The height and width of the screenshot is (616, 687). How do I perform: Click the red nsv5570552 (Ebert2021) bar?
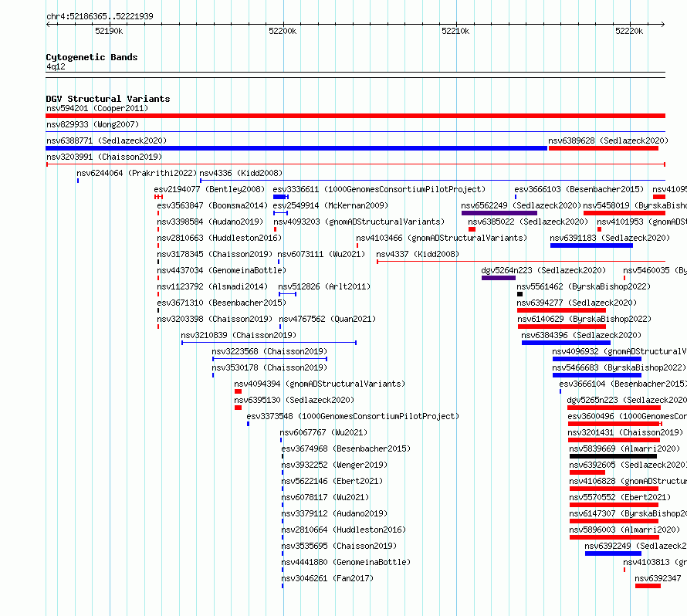pyautogui.click(x=614, y=505)
